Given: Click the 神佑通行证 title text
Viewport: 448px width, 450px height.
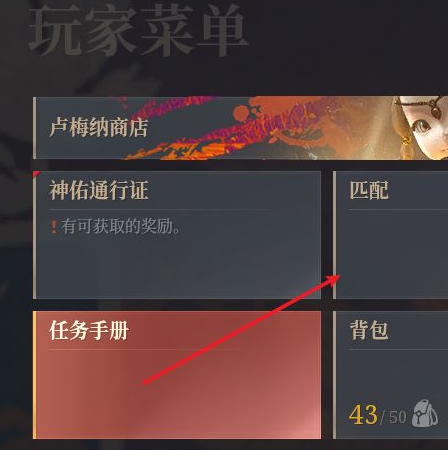Looking at the screenshot, I should [99, 190].
